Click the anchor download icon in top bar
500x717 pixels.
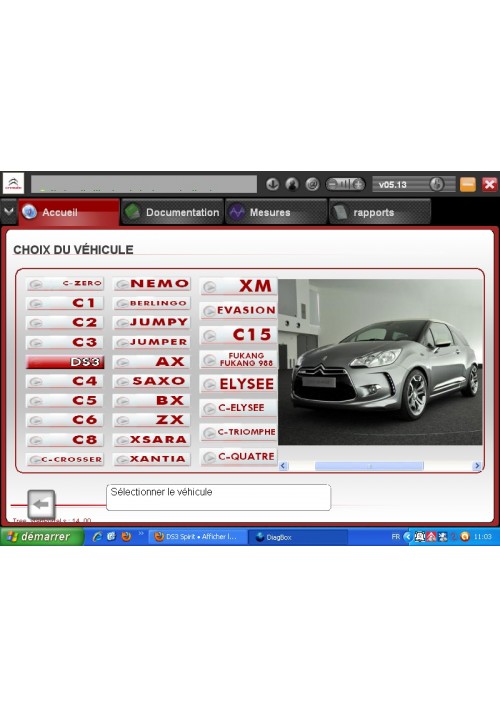click(273, 184)
